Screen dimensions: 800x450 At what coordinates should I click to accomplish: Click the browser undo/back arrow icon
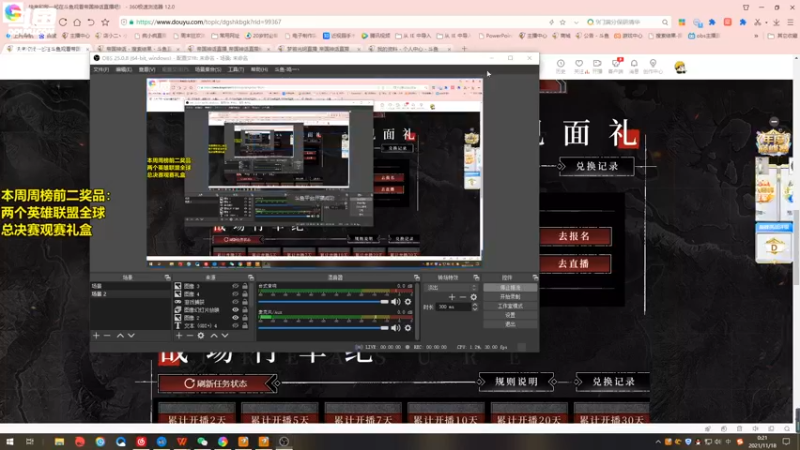tap(91, 22)
